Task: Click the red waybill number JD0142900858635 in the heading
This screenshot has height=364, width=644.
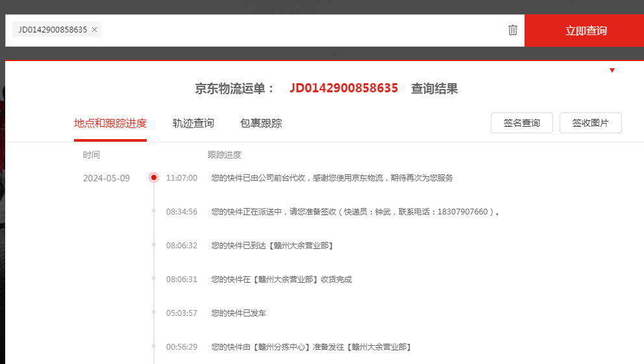Action: click(344, 88)
